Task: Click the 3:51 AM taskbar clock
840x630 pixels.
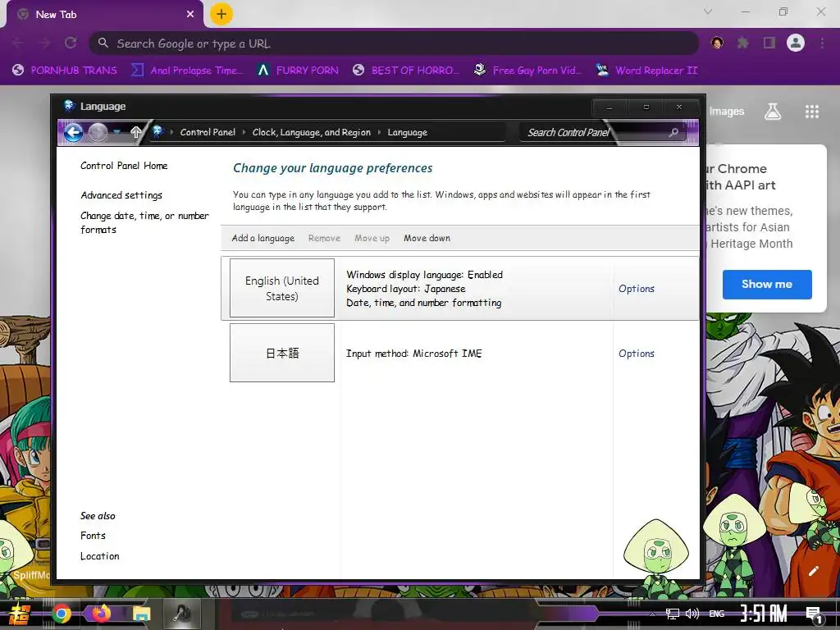Action: (x=764, y=614)
